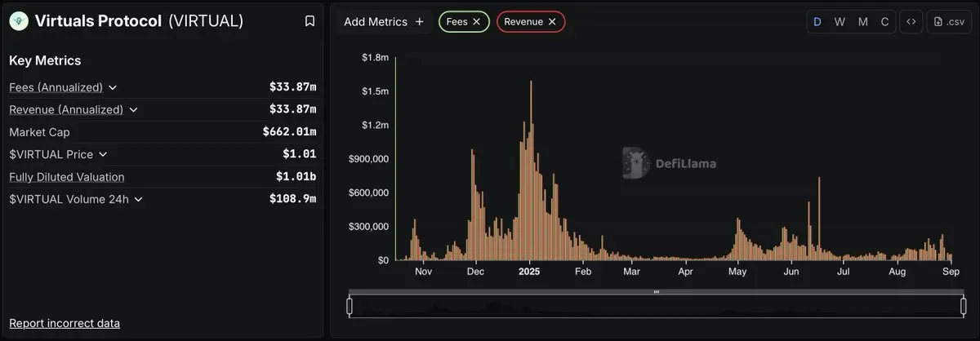The width and height of the screenshot is (980, 341).
Task: Switch chart to Daily (D) view
Action: tap(817, 22)
